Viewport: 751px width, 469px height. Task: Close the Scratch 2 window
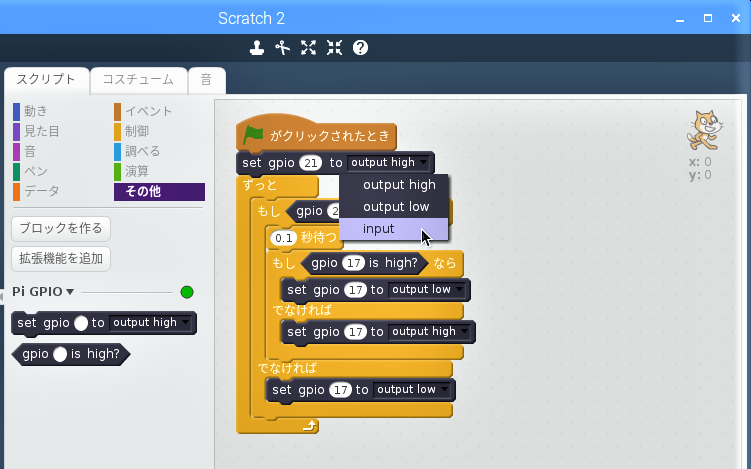click(736, 18)
